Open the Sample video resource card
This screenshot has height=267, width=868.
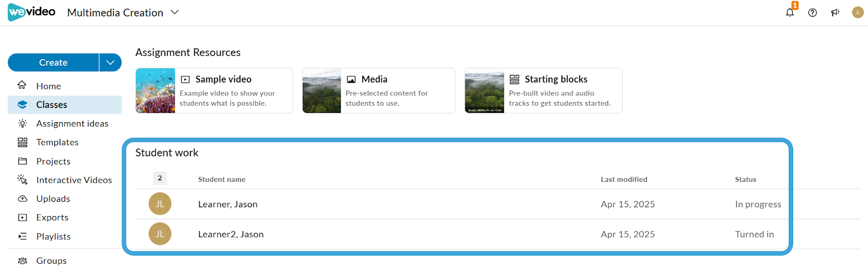[214, 91]
